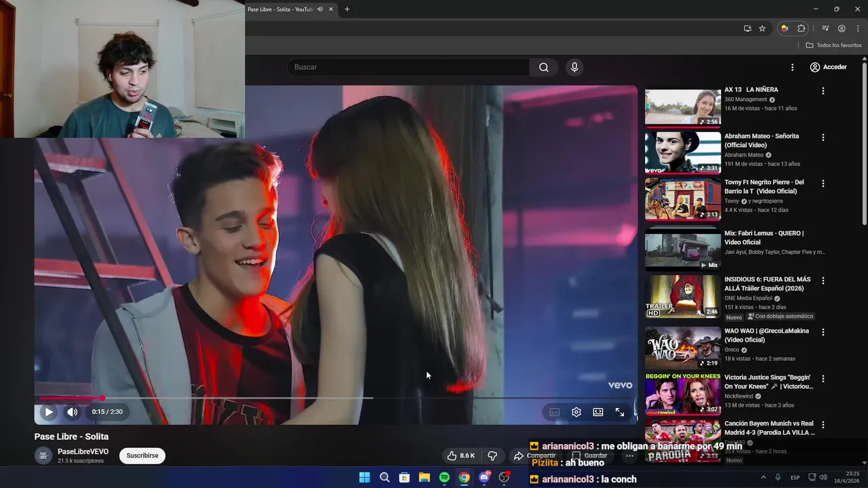Open the Chrome extensions puzzle icon

[802, 28]
